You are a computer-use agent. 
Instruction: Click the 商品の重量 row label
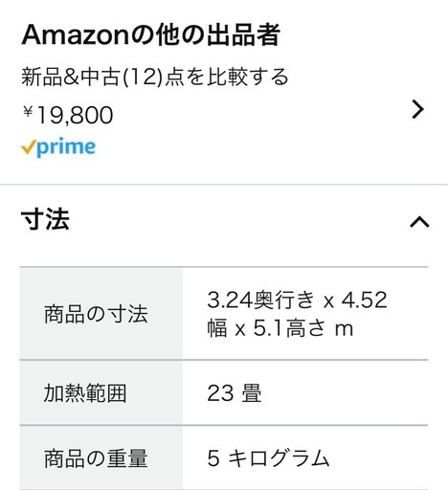(x=96, y=458)
